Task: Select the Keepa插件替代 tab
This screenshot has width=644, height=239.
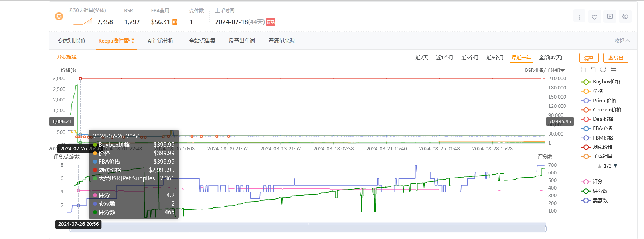Action: pyautogui.click(x=116, y=41)
